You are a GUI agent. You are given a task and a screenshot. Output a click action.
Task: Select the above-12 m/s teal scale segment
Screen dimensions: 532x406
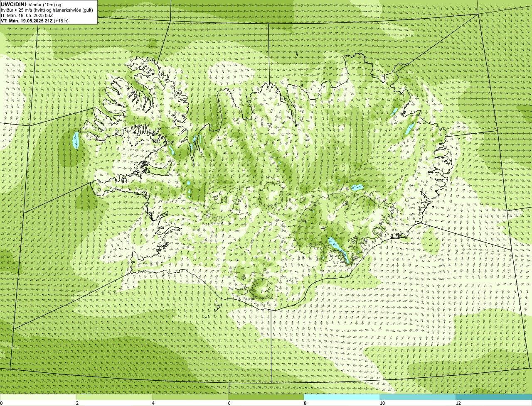coord(494,397)
